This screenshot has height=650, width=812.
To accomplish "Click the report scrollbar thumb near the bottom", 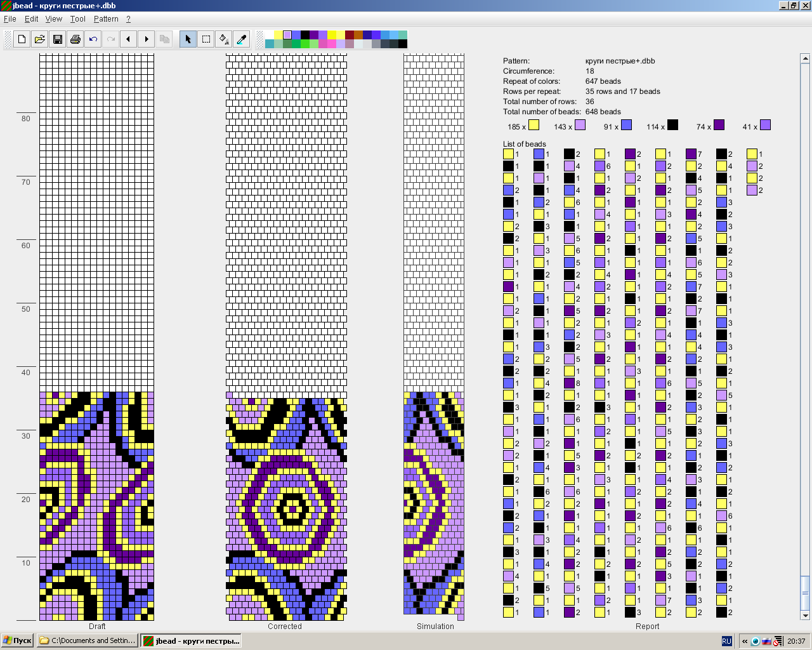I will [x=806, y=593].
